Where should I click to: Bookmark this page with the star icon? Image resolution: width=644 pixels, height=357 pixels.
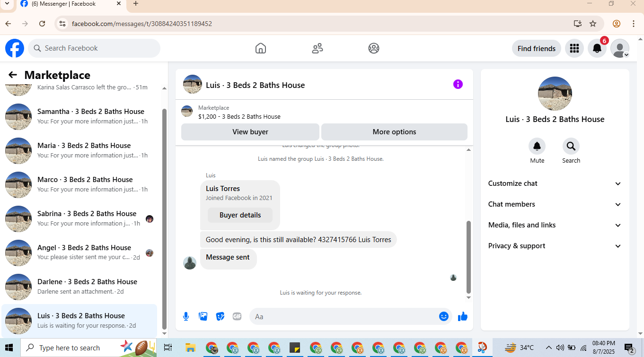[x=593, y=24]
